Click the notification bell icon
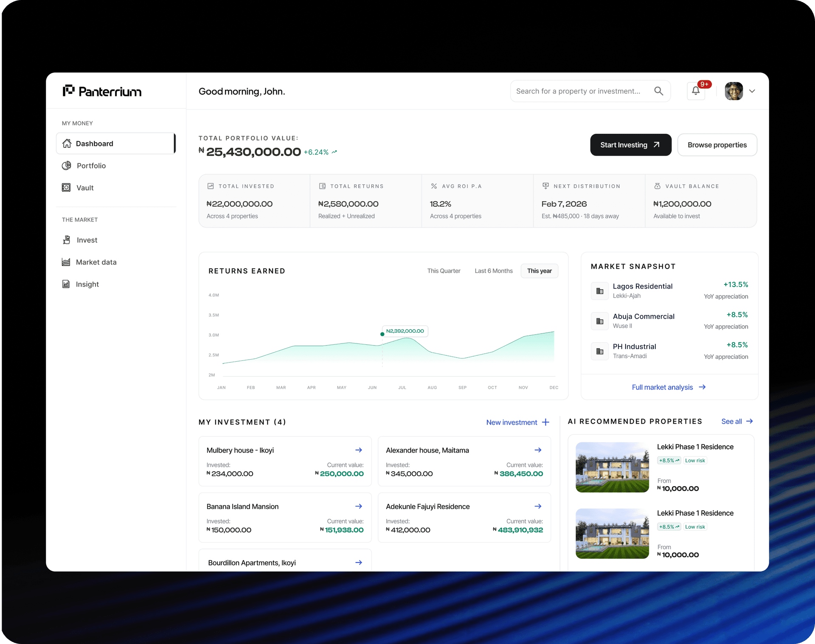This screenshot has height=644, width=815. tap(696, 91)
